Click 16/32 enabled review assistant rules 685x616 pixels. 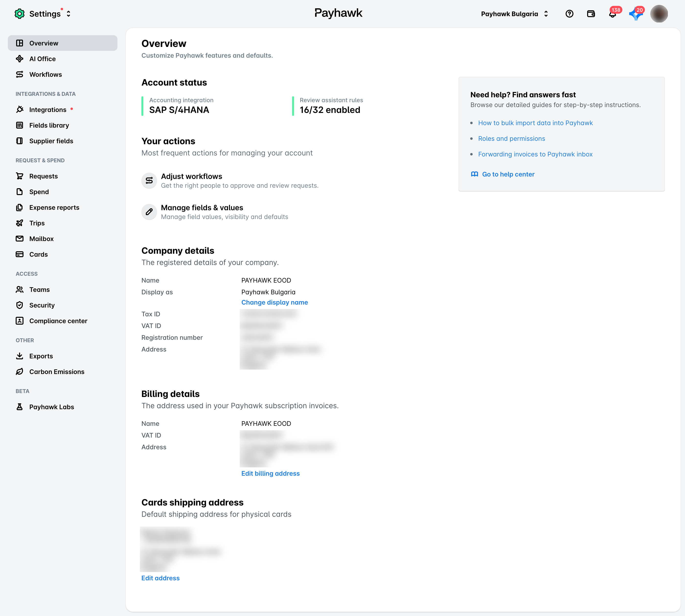(x=330, y=110)
